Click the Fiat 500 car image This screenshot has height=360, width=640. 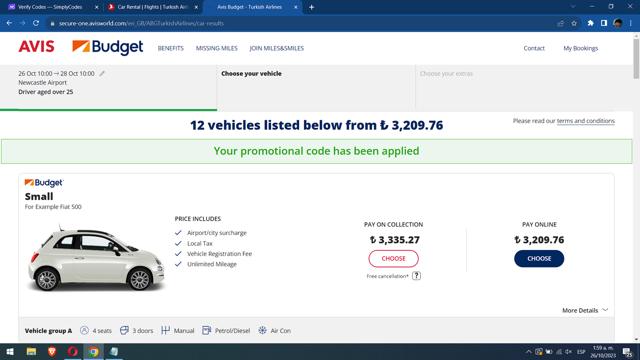click(x=96, y=259)
